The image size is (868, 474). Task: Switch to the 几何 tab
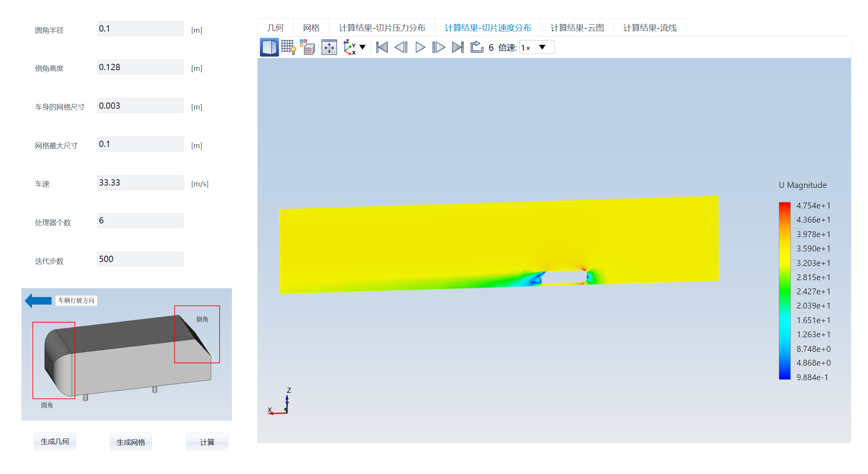pos(275,28)
